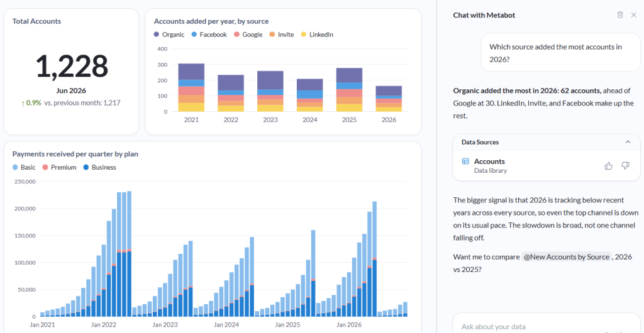Click the 2023 x-axis label
Viewport: 644px width, 333px height.
[x=270, y=120]
